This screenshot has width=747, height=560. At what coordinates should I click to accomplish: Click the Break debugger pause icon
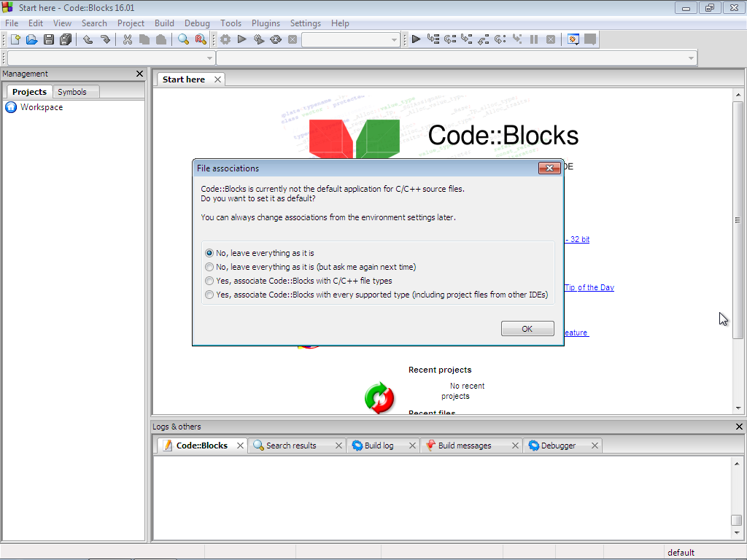[534, 39]
